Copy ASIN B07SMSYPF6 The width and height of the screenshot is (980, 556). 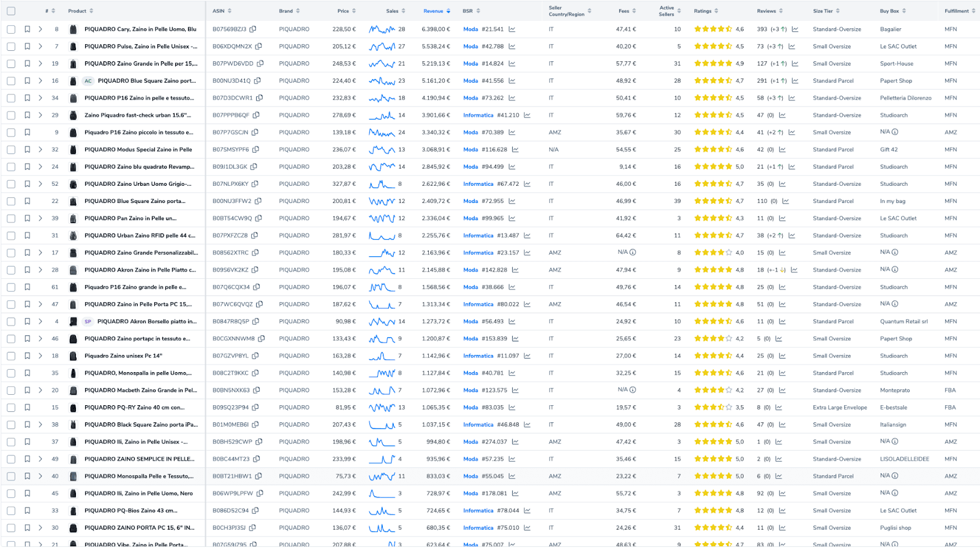pos(255,149)
